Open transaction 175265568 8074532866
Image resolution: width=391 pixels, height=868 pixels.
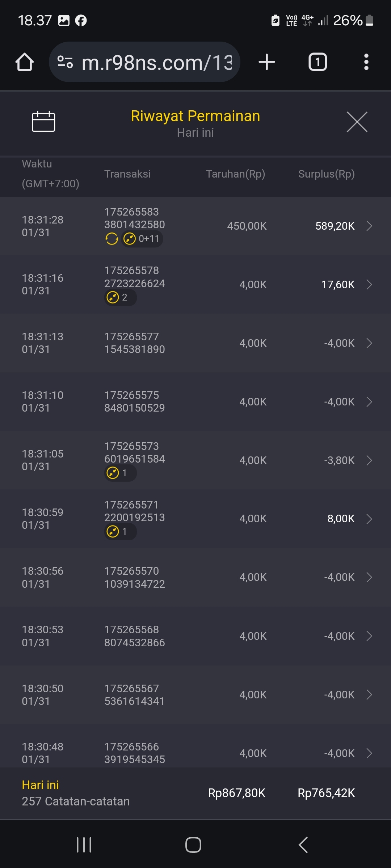[134, 636]
